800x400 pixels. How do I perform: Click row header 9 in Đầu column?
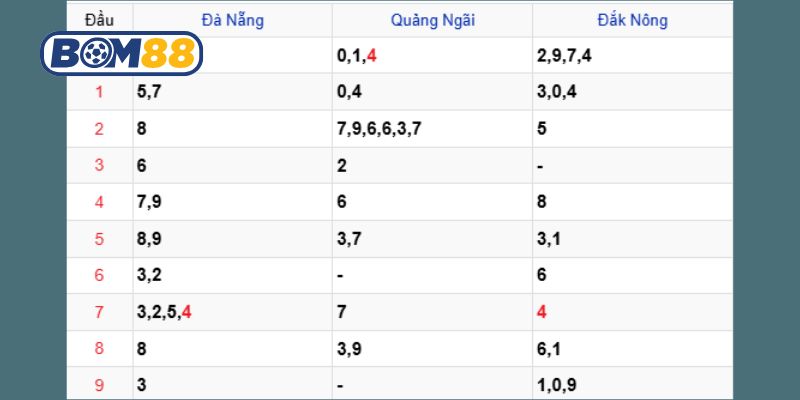99,385
